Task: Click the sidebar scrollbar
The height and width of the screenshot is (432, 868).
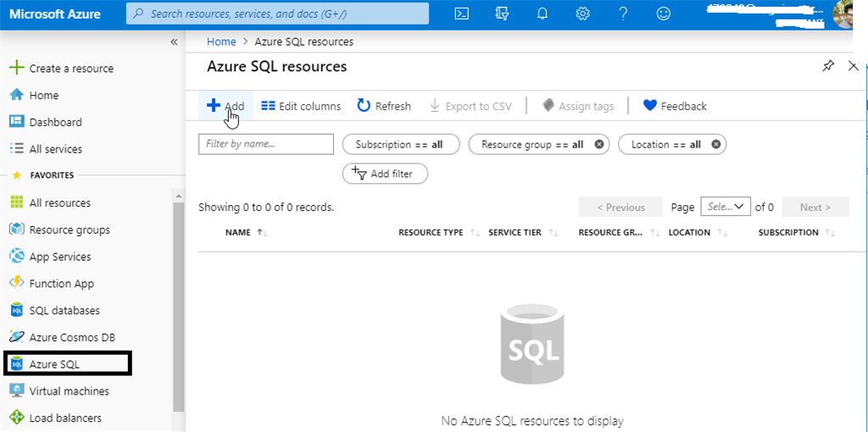Action: (179, 307)
